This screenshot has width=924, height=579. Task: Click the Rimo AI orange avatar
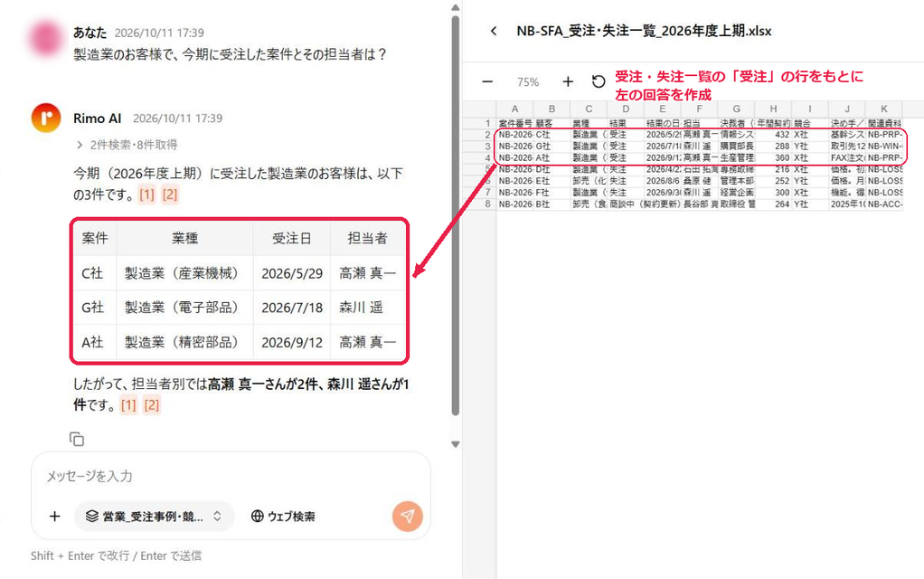[x=46, y=118]
